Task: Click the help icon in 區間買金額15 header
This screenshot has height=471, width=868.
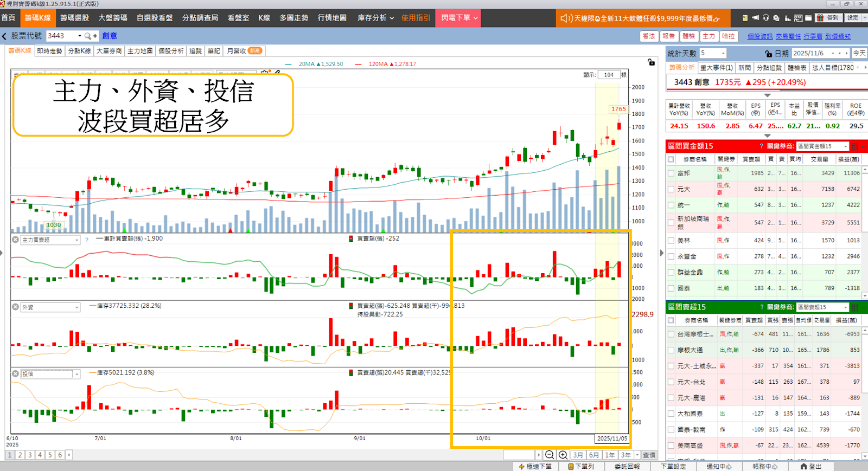Action: coord(761,146)
